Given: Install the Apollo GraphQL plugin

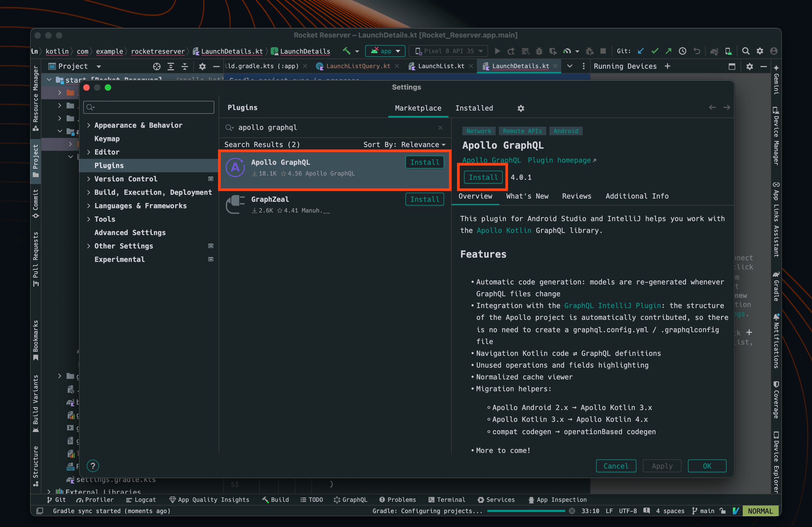Looking at the screenshot, I should pyautogui.click(x=483, y=177).
